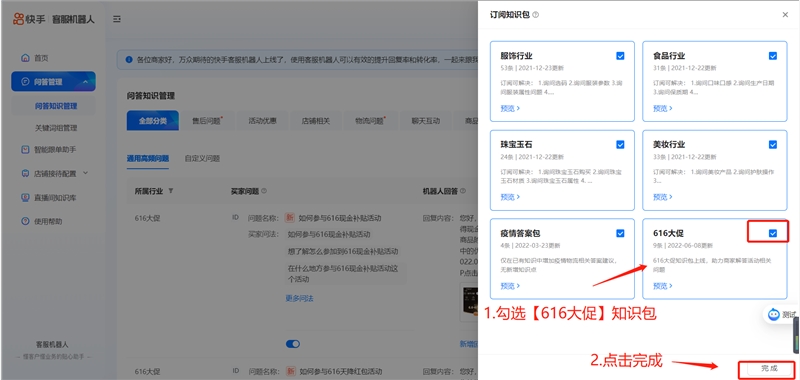Select the 聊天互动 tab
Image resolution: width=800 pixels, height=380 pixels.
426,121
